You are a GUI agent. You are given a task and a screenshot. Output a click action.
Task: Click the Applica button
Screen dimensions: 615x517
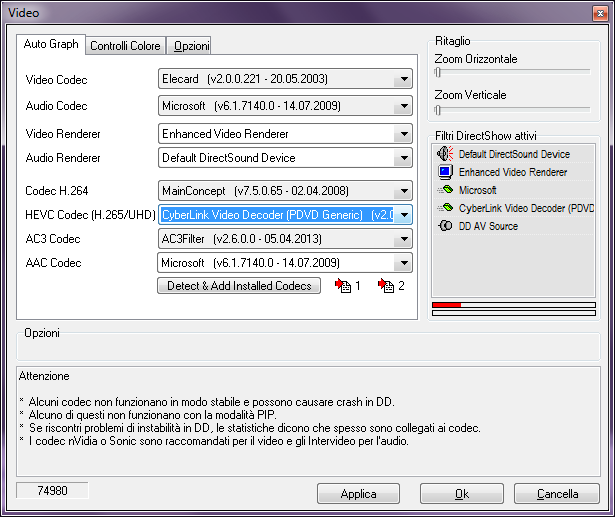click(358, 493)
